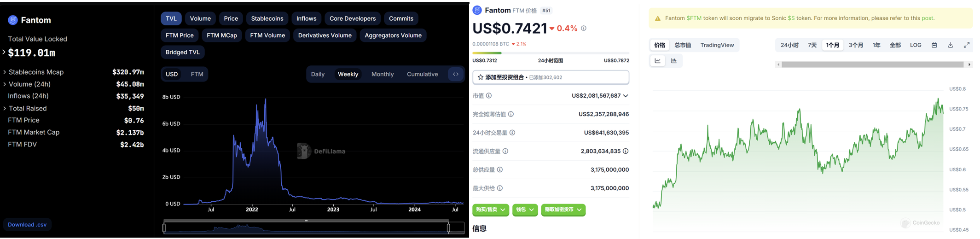980x239 pixels.
Task: Click the download chart data icon
Action: (x=950, y=45)
